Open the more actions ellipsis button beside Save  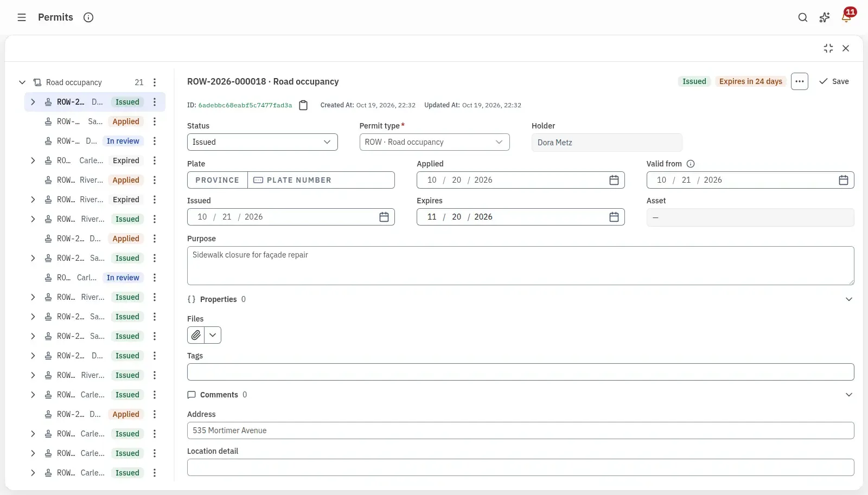[x=800, y=81]
